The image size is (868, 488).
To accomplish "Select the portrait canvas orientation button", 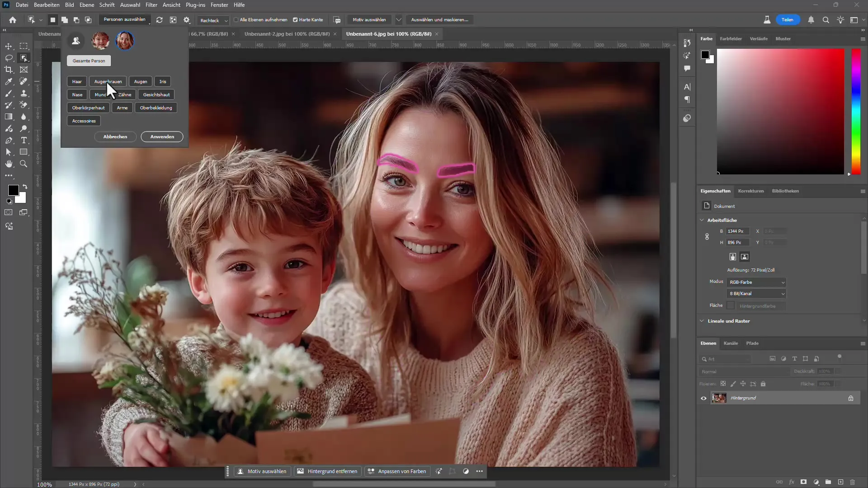I will click(x=733, y=257).
